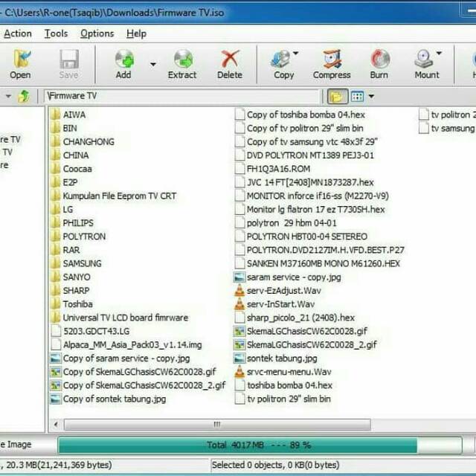Screen dimensions: 476x476
Task: Open the Help menu
Action: click(136, 33)
